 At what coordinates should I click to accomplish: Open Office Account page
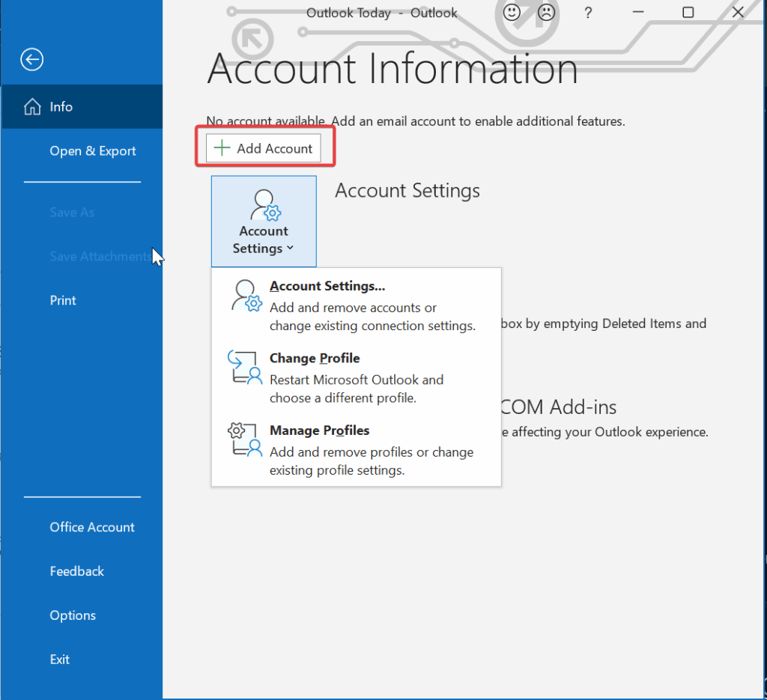point(92,527)
